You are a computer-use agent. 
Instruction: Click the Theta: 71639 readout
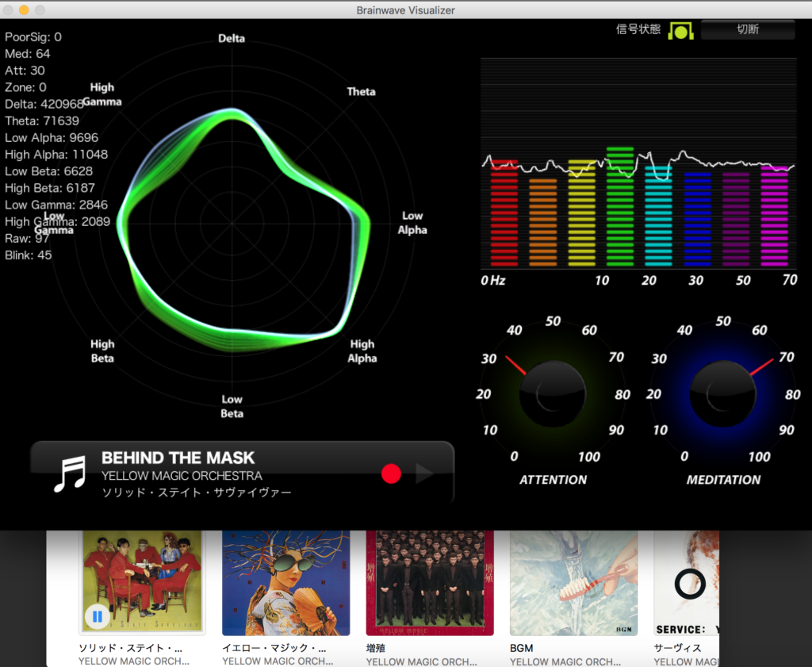pyautogui.click(x=42, y=121)
